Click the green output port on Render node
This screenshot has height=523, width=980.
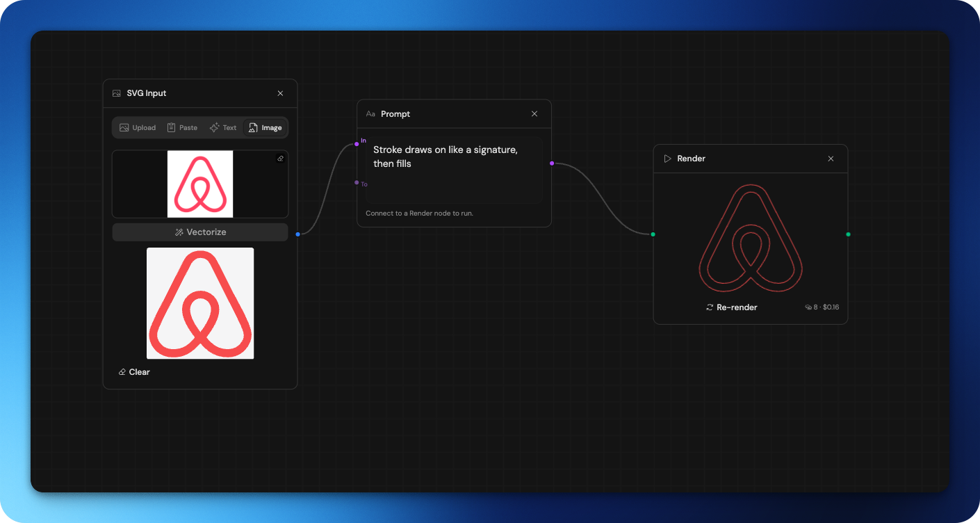tap(848, 234)
